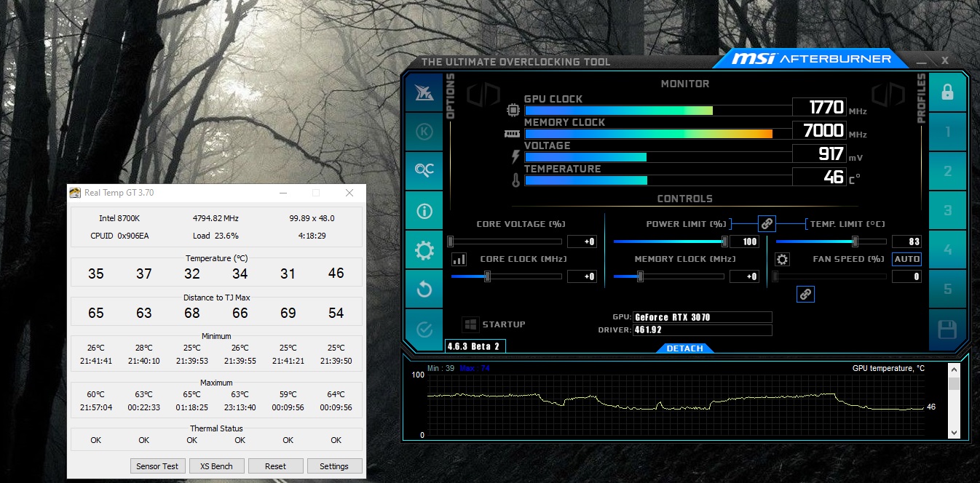Open Afterburner settings via gear icon
This screenshot has width=980, height=483.
(x=424, y=250)
